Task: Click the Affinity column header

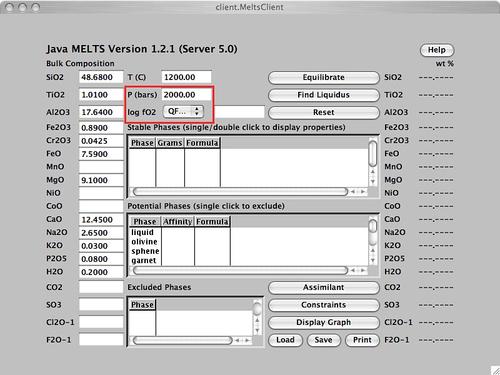Action: (x=178, y=221)
